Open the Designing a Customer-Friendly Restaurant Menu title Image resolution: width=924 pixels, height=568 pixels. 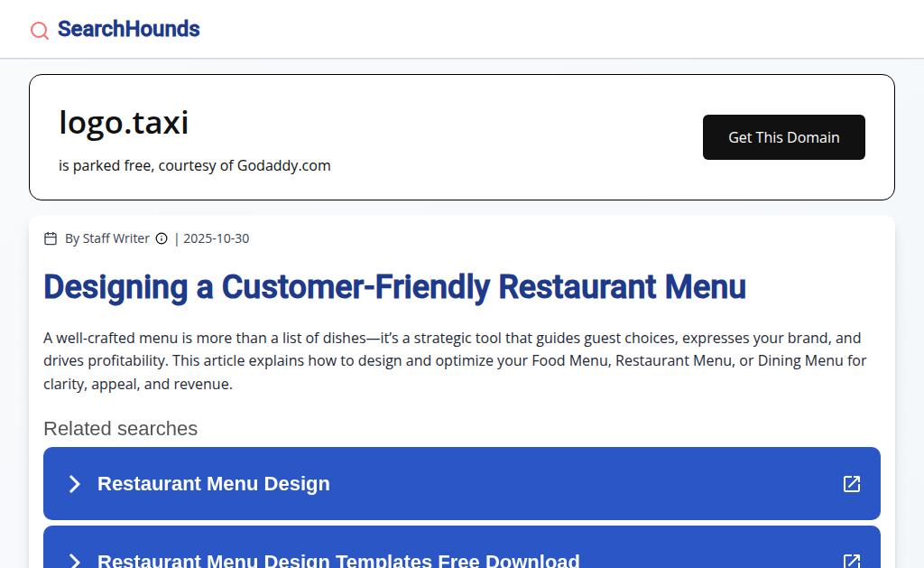point(394,287)
